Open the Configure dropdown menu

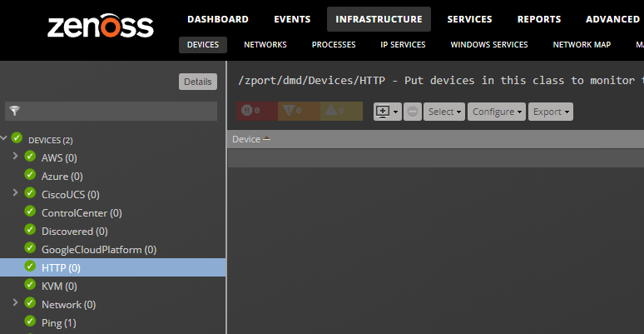pyautogui.click(x=497, y=112)
